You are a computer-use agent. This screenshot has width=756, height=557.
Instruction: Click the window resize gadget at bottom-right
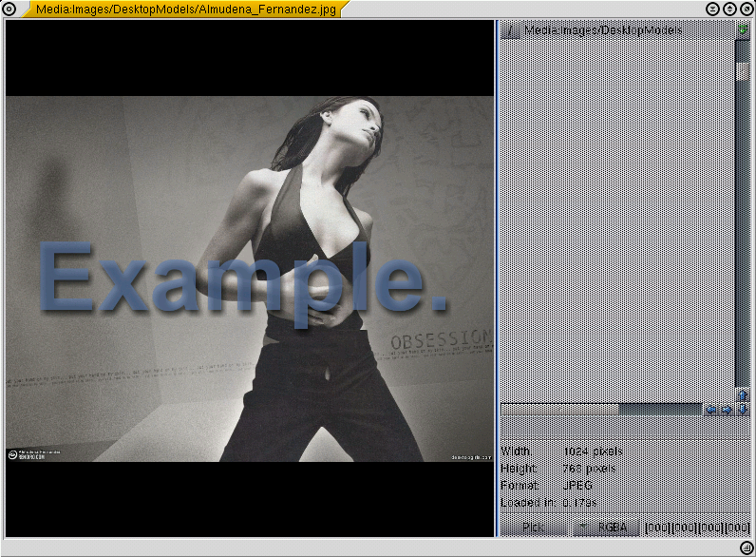pos(747,547)
